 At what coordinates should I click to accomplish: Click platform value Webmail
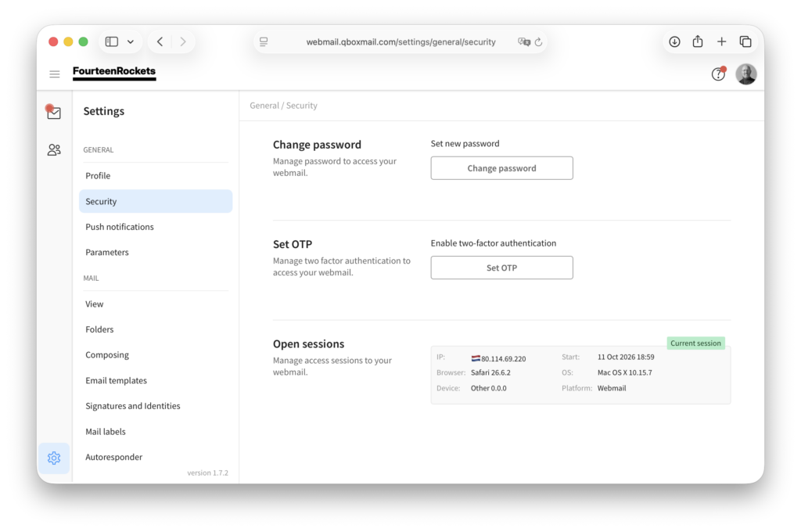coord(612,388)
